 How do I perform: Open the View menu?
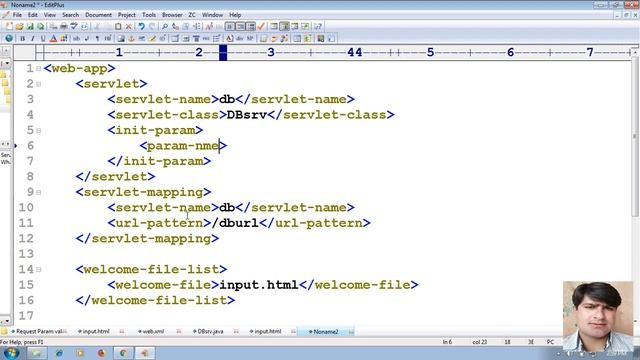pos(50,15)
